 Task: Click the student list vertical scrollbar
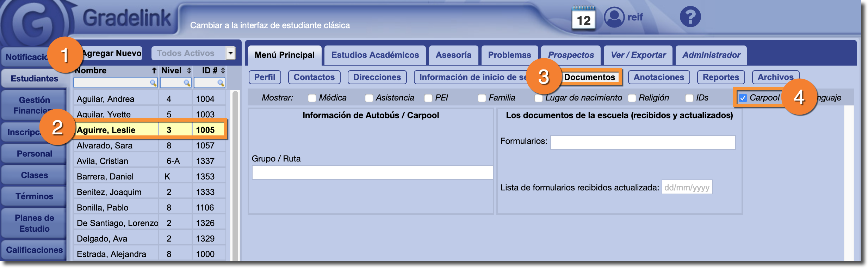235,176
